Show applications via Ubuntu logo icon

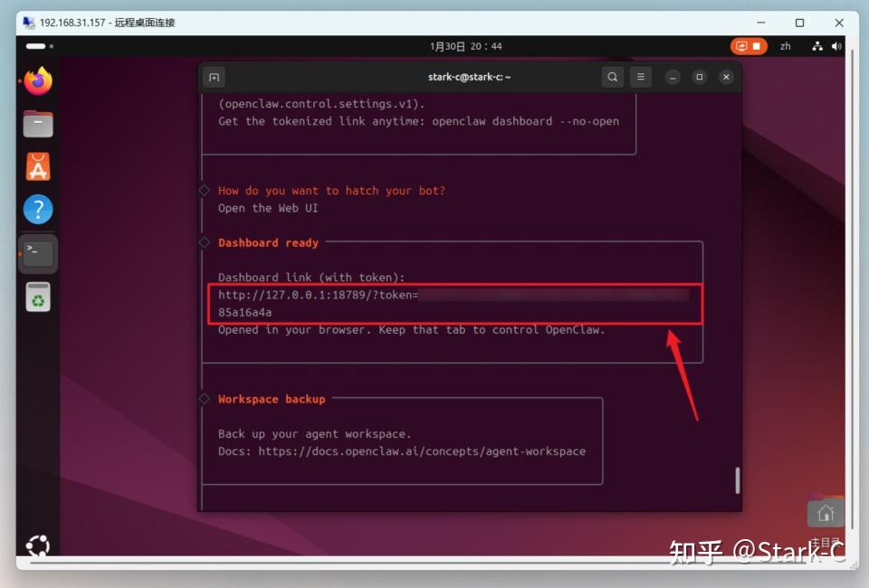38,545
